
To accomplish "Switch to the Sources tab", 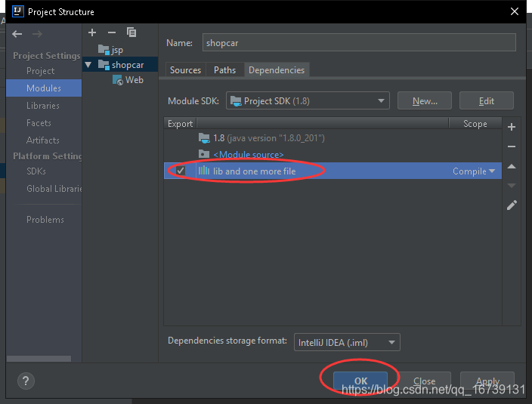I will tap(185, 70).
